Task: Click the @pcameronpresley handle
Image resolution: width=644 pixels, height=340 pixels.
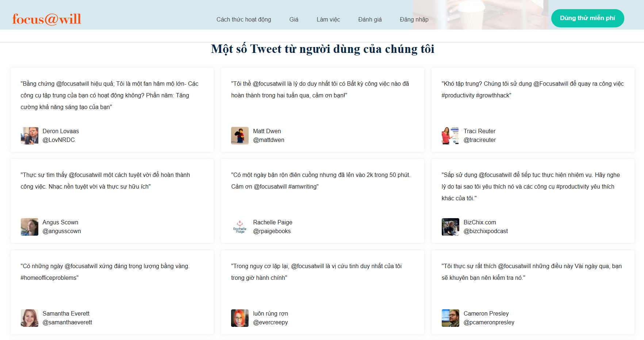Action: click(489, 322)
